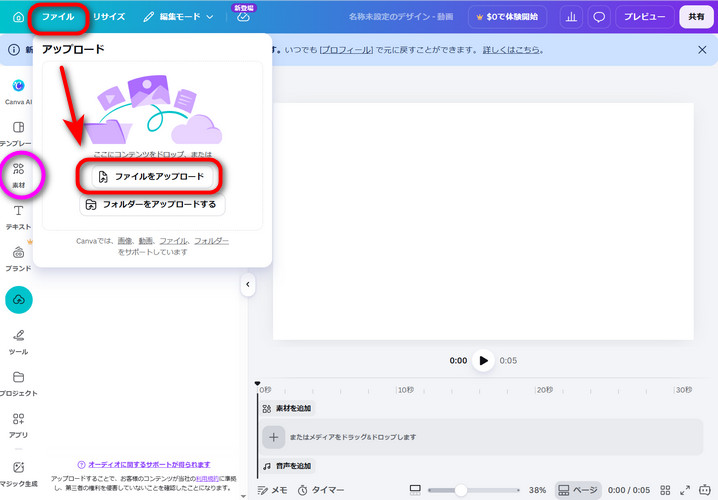The width and height of the screenshot is (718, 500).
Task: Click the 20秒 timeline ruler mark
Action: (544, 390)
